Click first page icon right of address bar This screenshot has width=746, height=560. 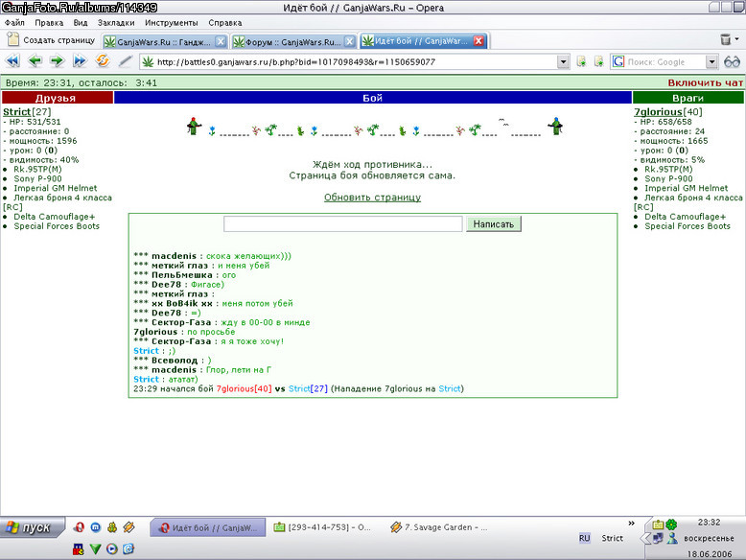[581, 61]
